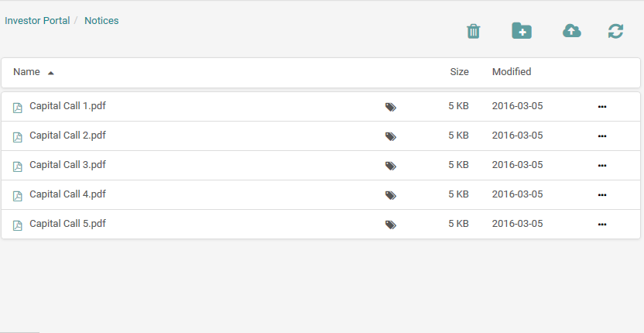Click the cloud upload icon
The image size is (644, 333).
[x=571, y=31]
